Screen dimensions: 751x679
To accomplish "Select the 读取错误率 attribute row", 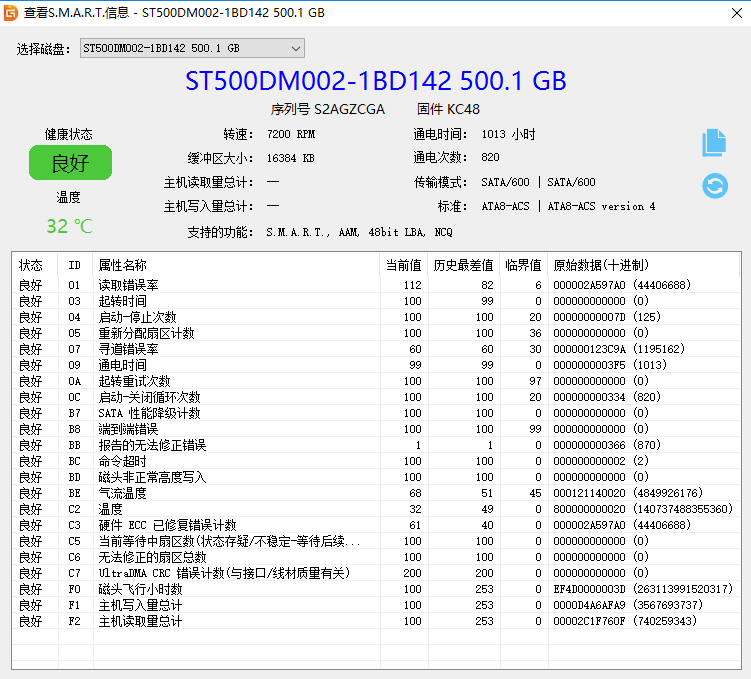I will [x=376, y=285].
